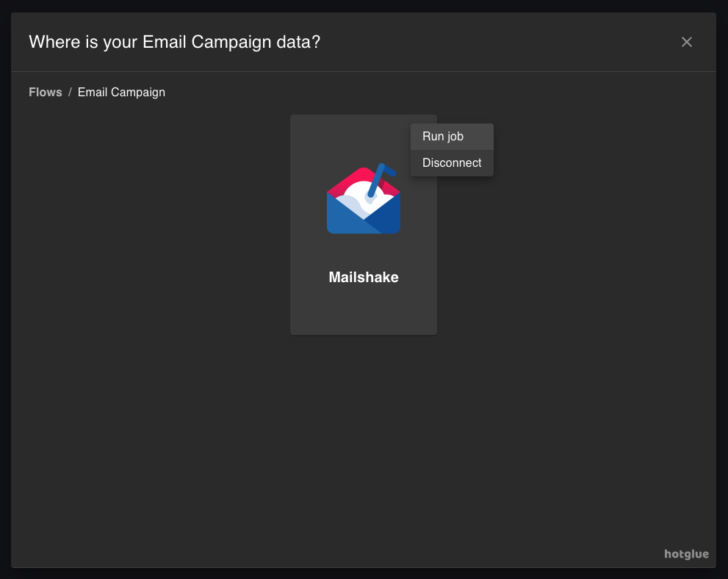This screenshot has height=579, width=728.
Task: Open the hotglue branding link
Action: tap(686, 554)
